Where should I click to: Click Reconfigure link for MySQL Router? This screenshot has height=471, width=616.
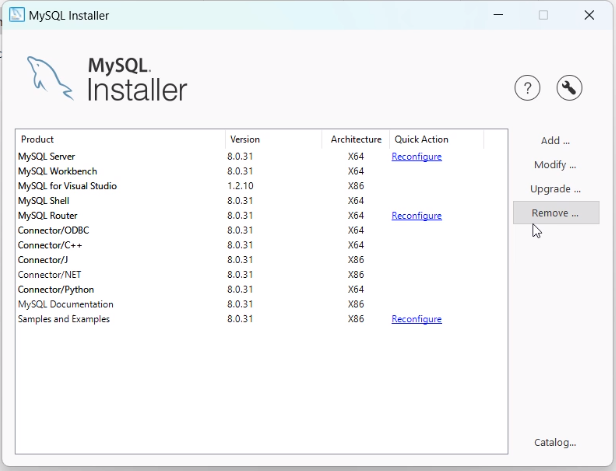[x=416, y=216]
